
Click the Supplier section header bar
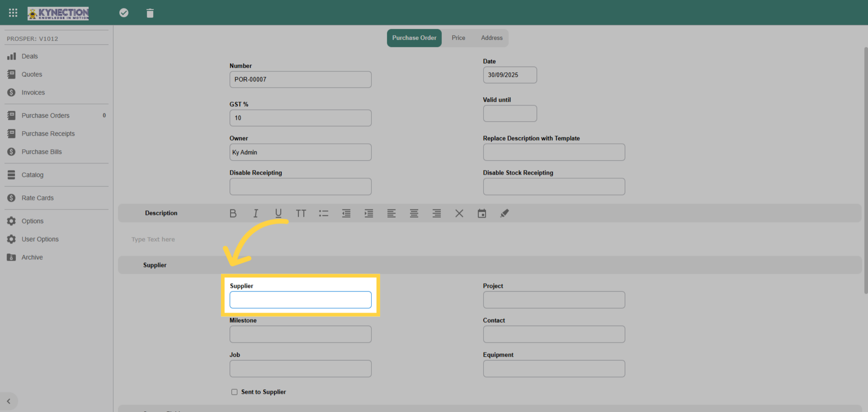coord(490,265)
